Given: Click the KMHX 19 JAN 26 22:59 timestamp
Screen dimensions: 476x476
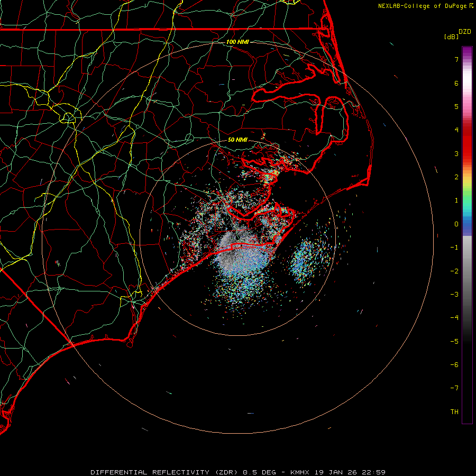Looking at the screenshot, I should tap(338, 472).
